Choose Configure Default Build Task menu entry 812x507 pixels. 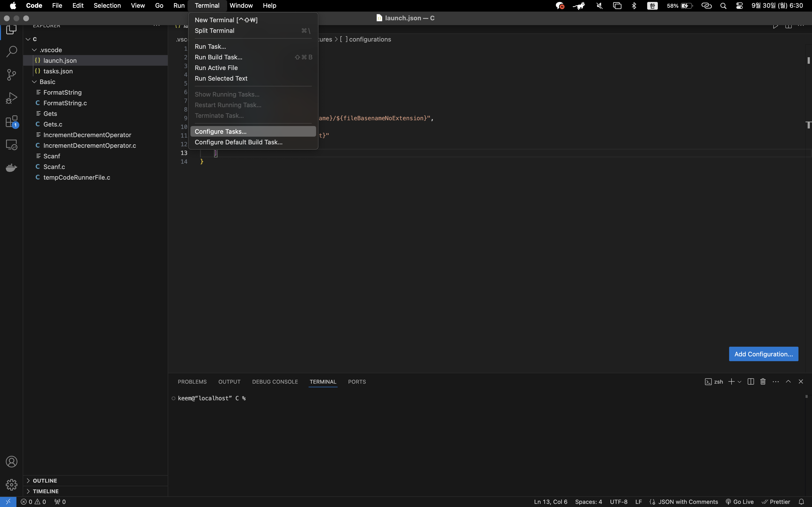pyautogui.click(x=238, y=142)
